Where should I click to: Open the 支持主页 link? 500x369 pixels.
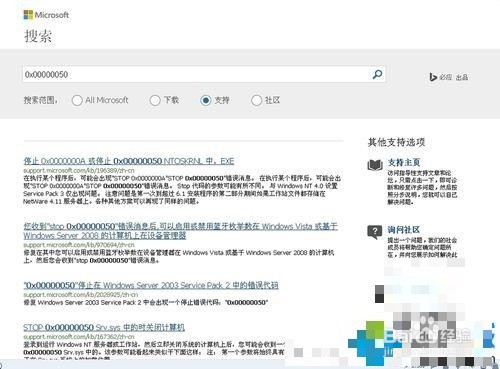[403, 162]
